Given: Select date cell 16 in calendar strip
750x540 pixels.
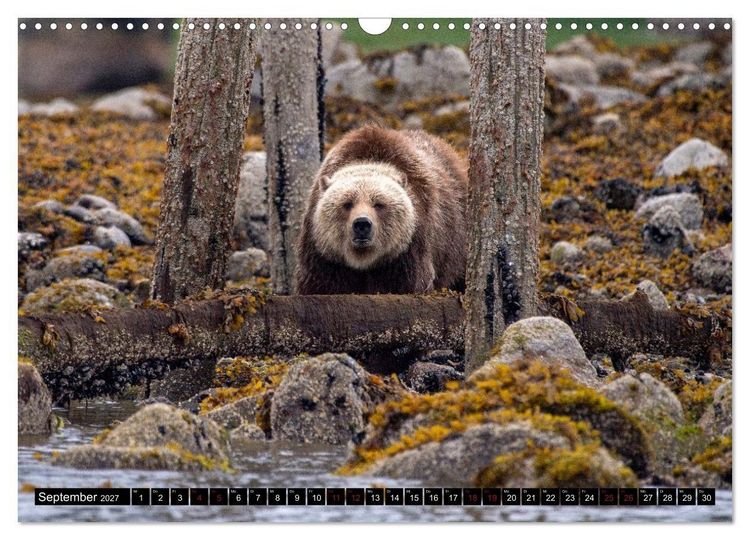Looking at the screenshot, I should (433, 497).
